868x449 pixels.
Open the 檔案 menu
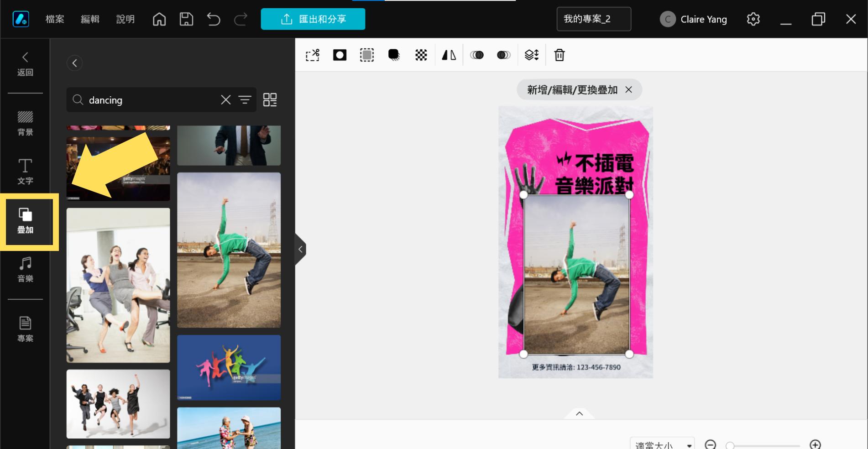click(x=55, y=19)
